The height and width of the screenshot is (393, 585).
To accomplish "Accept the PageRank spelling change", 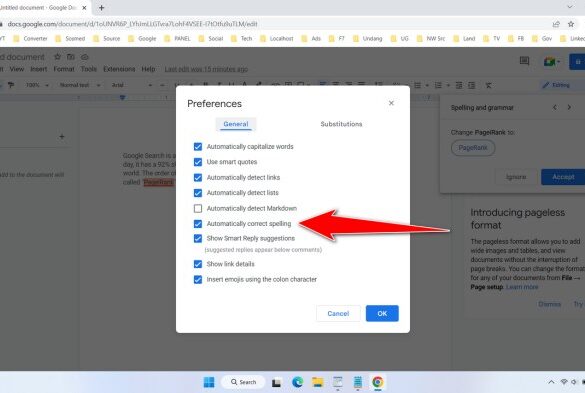I will point(563,177).
